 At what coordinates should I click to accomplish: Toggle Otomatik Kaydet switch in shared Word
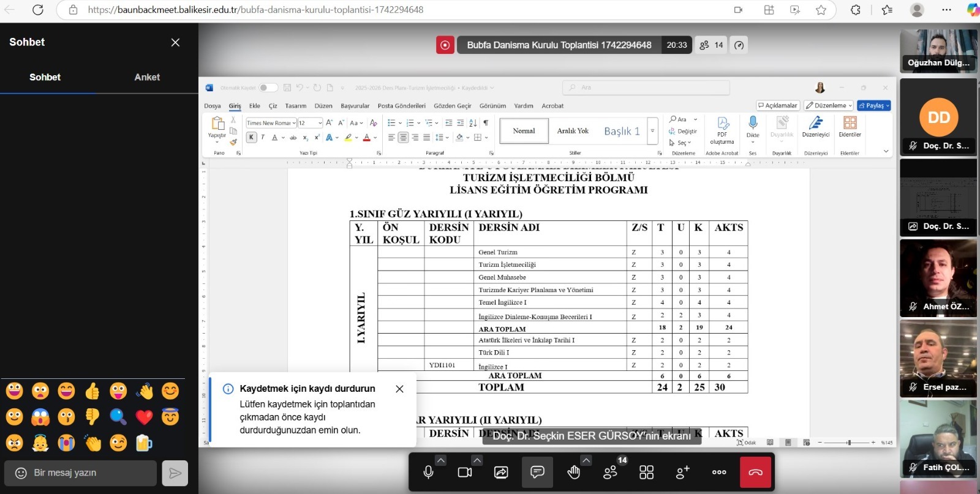(267, 88)
